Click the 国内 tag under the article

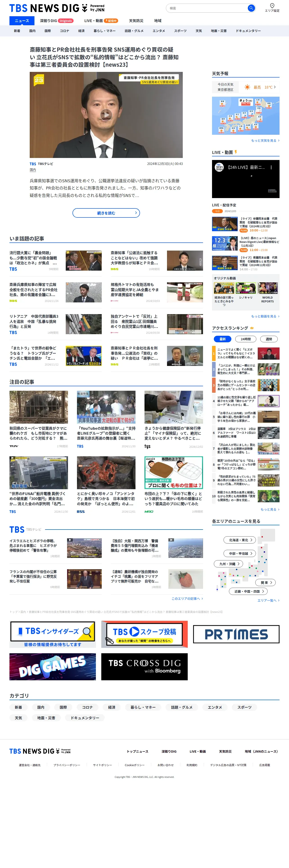click(33, 170)
